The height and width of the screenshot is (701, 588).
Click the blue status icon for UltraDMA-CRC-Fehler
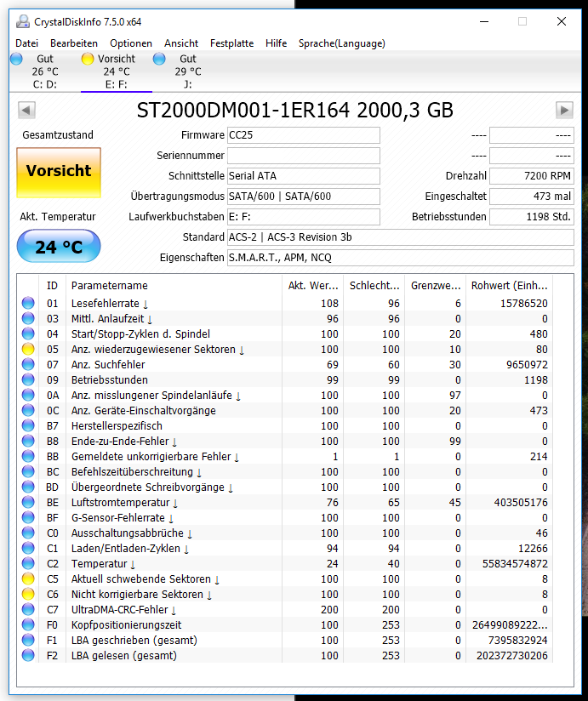(28, 609)
